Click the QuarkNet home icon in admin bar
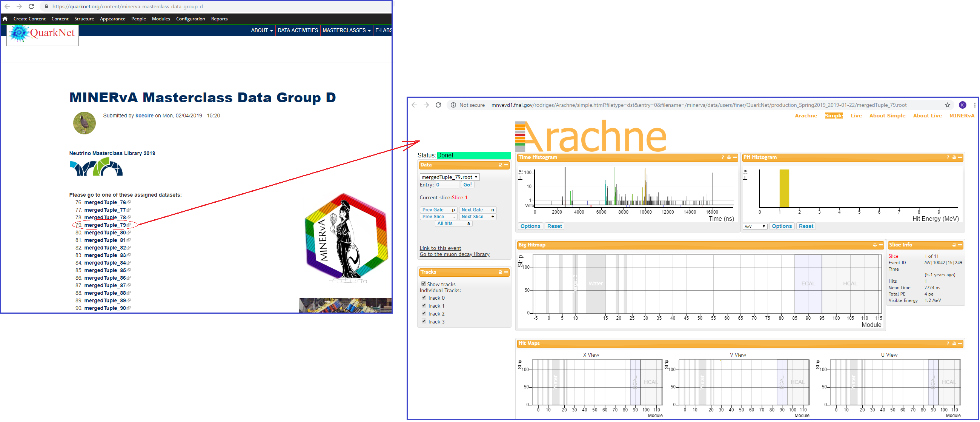This screenshot has width=980, height=422. coord(5,18)
